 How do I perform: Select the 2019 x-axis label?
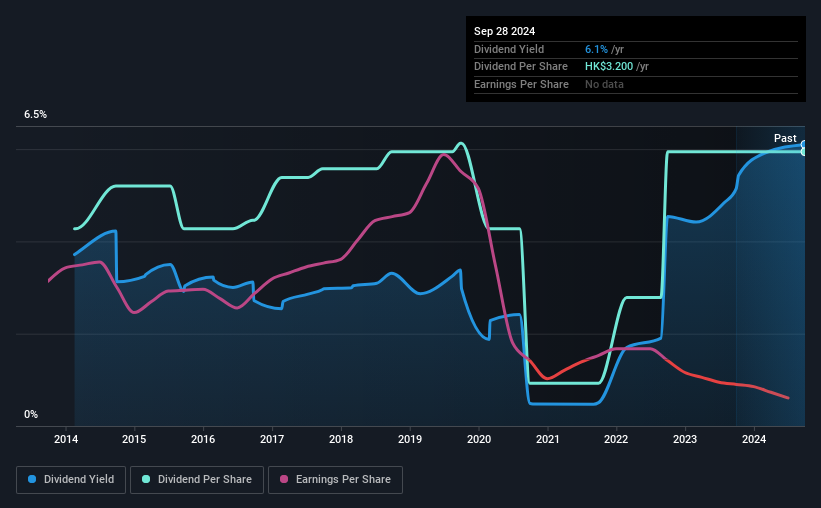point(409,439)
